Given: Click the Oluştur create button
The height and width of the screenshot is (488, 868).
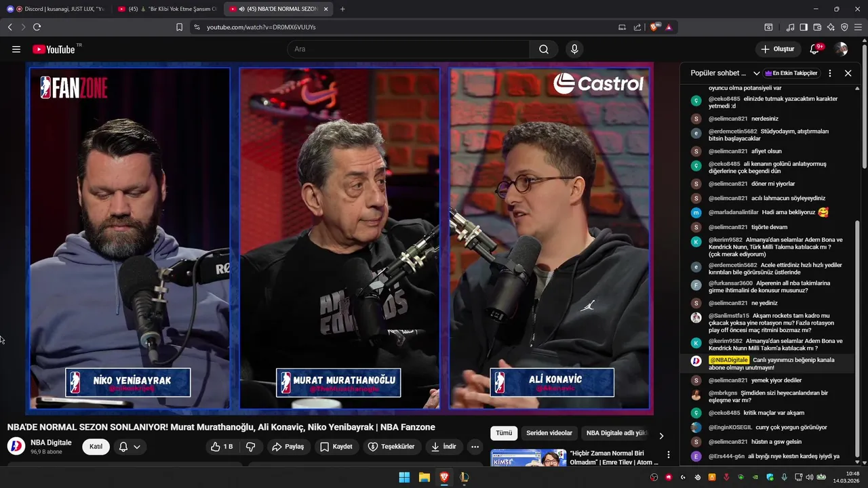Looking at the screenshot, I should tap(777, 49).
